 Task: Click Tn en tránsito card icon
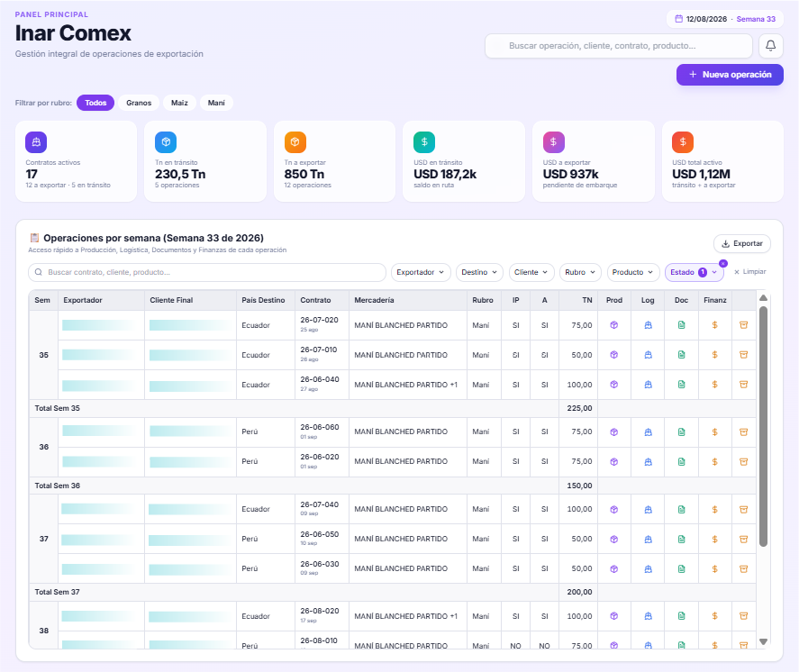point(166,142)
